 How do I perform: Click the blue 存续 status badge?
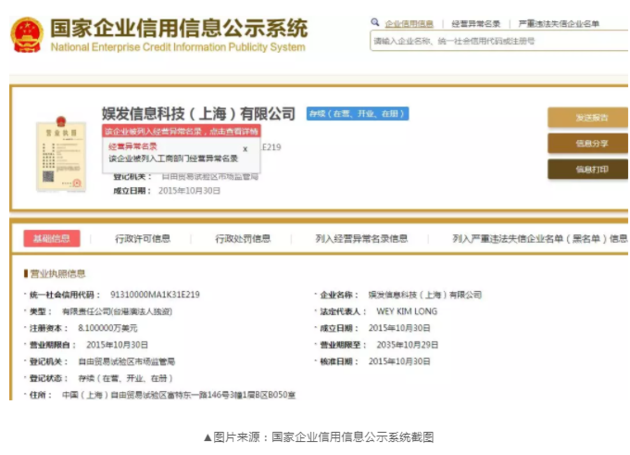coord(358,114)
